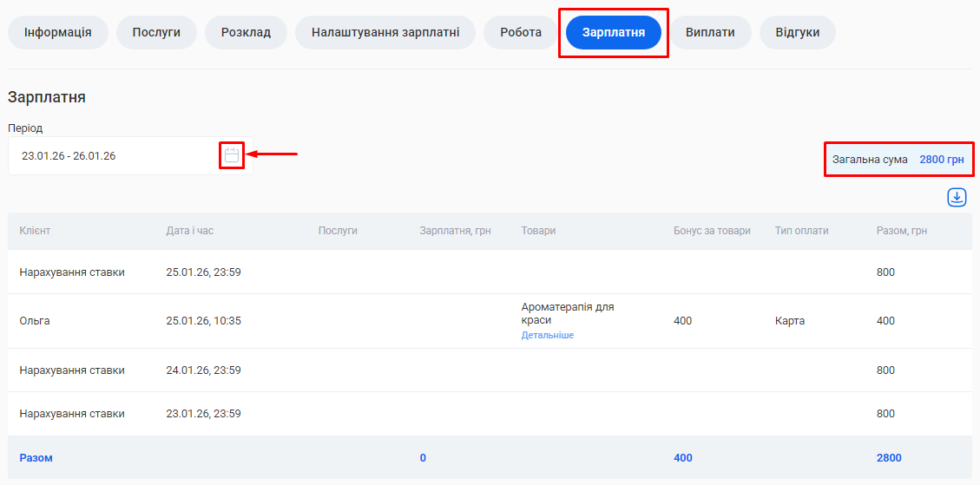Click the Загальна сума 2800 грн value
The height and width of the screenshot is (485, 980).
point(942,160)
